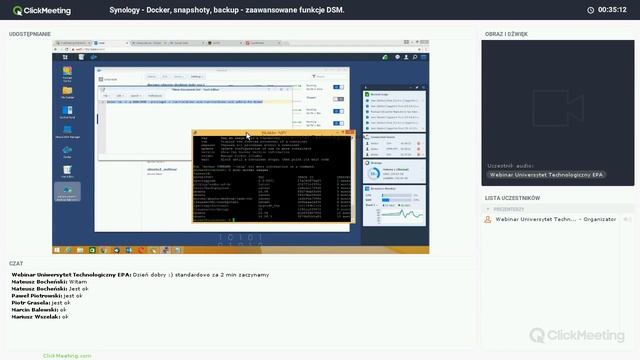The image size is (640, 360).
Task: Open the Action dropdown in Docker toolbar
Action: click(x=179, y=76)
